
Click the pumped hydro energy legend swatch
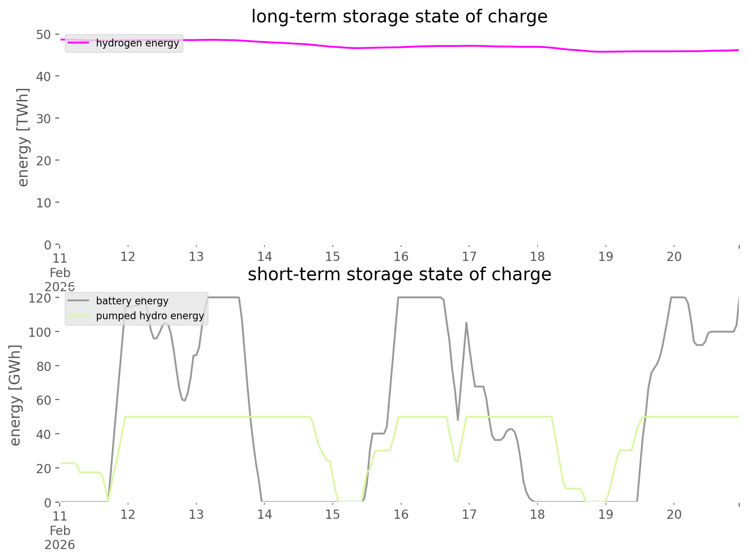click(x=79, y=316)
